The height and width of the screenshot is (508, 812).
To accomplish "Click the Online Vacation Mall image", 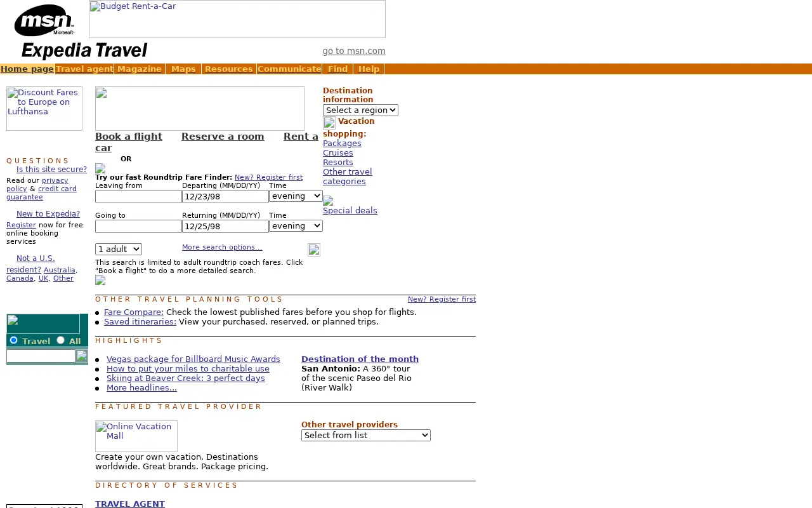I will (136, 436).
